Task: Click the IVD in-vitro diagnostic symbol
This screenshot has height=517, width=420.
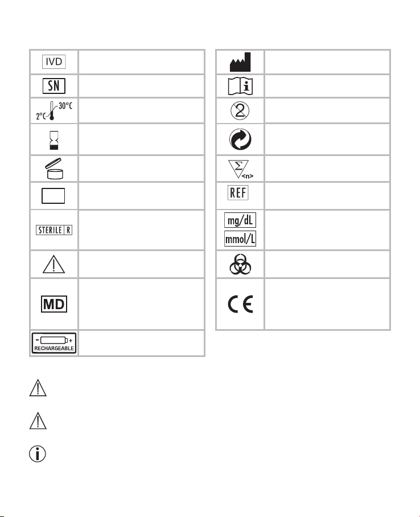Action: [53, 61]
